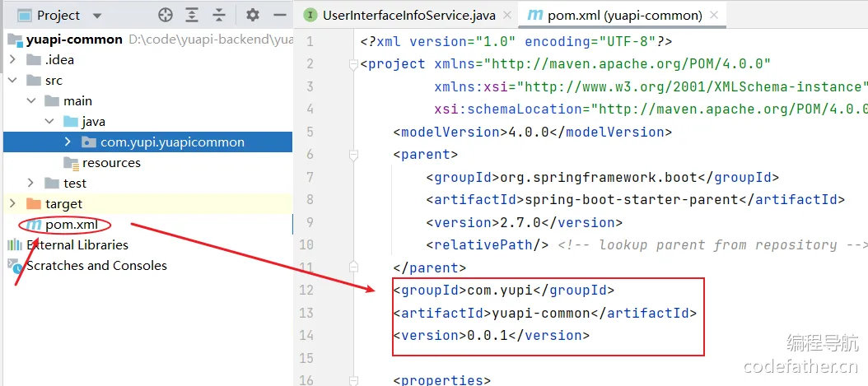Expand the test folder
Viewport: 868px width, 386px height.
coord(31,183)
